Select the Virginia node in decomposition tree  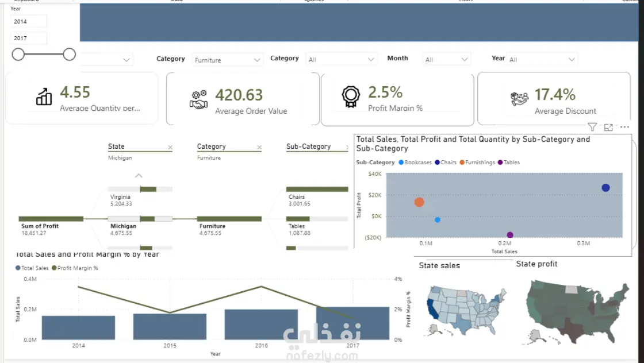tap(140, 196)
